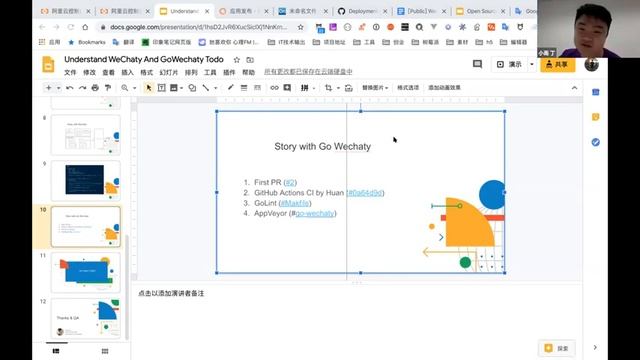
Task: Switch to grid view
Action: tap(105, 351)
